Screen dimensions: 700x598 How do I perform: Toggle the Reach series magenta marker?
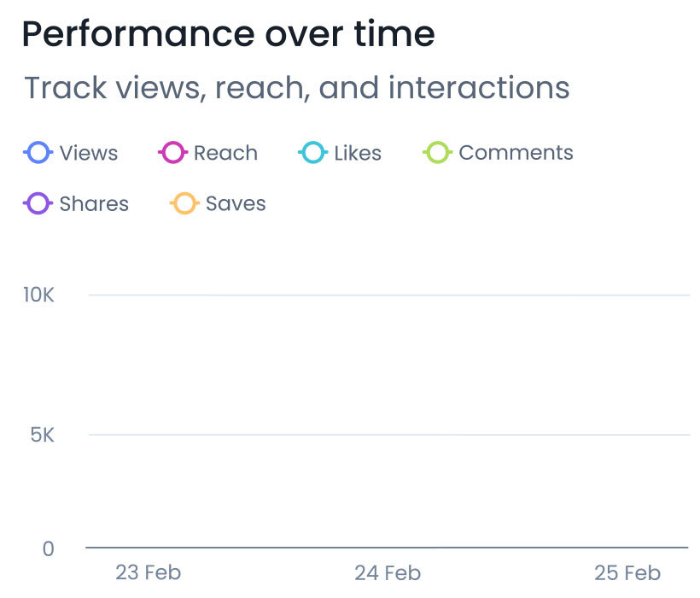(x=172, y=153)
